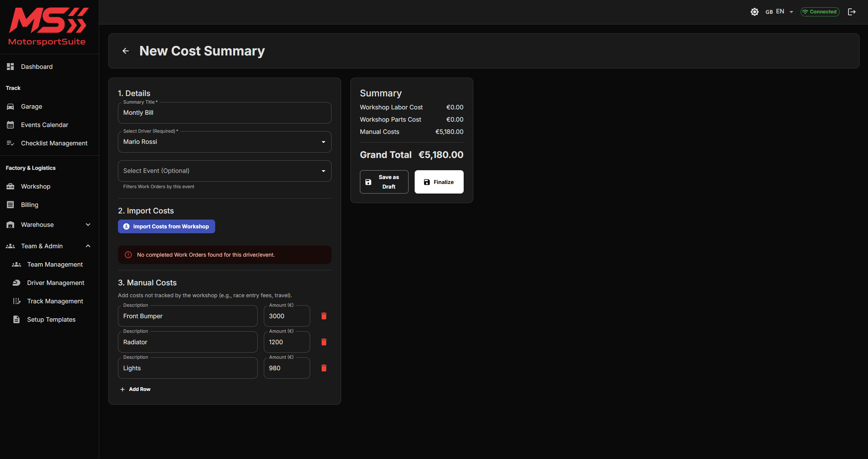Go to Driver Management page
868x459 pixels.
pos(56,283)
